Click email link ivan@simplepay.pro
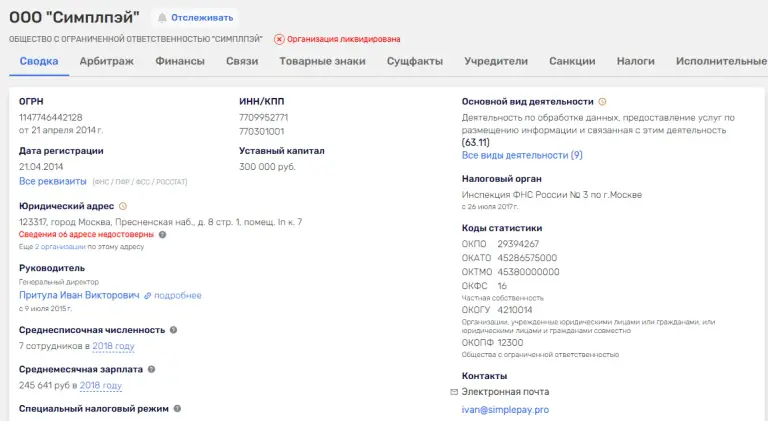The image size is (768, 421). point(505,410)
